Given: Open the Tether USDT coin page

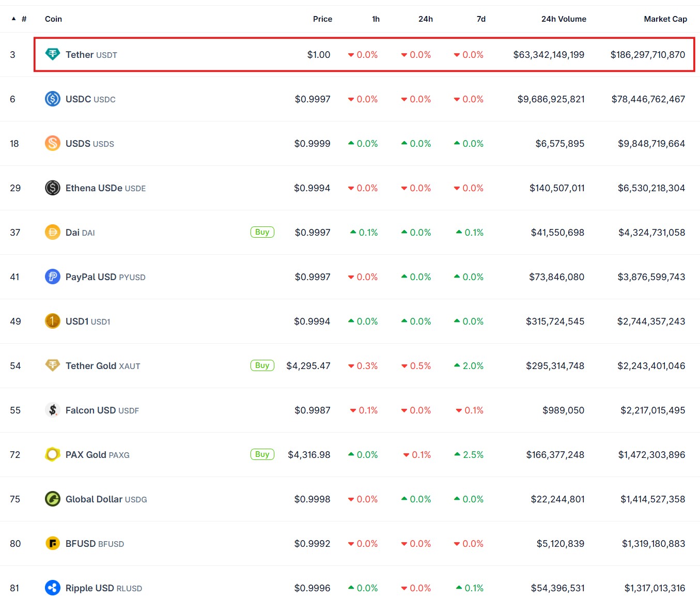Looking at the screenshot, I should click(81, 54).
